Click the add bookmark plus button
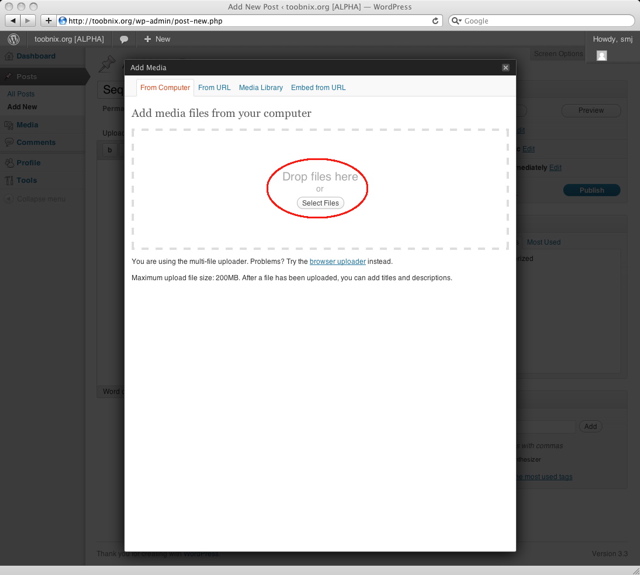The height and width of the screenshot is (575, 640). (48, 20)
